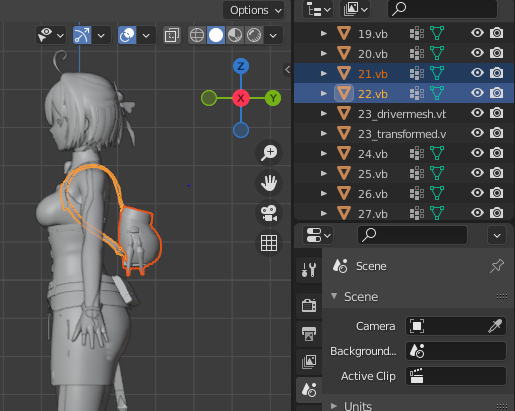
Task: Open the sidebar with small arrow tab
Action: click(x=287, y=70)
